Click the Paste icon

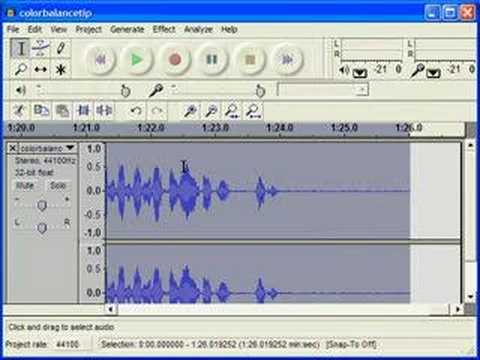(62, 111)
